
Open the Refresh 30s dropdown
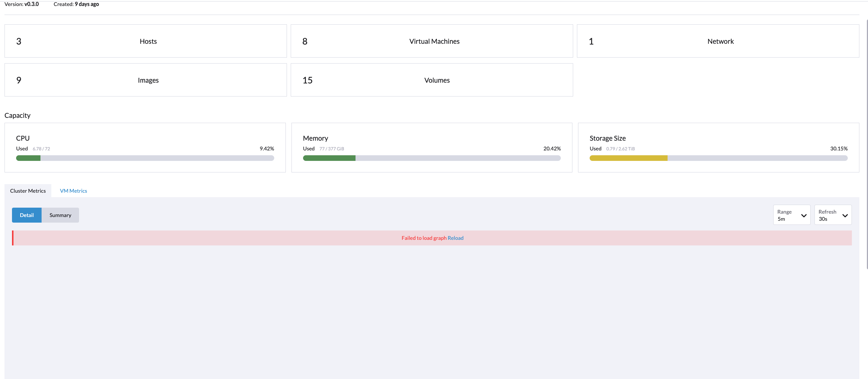(x=833, y=215)
